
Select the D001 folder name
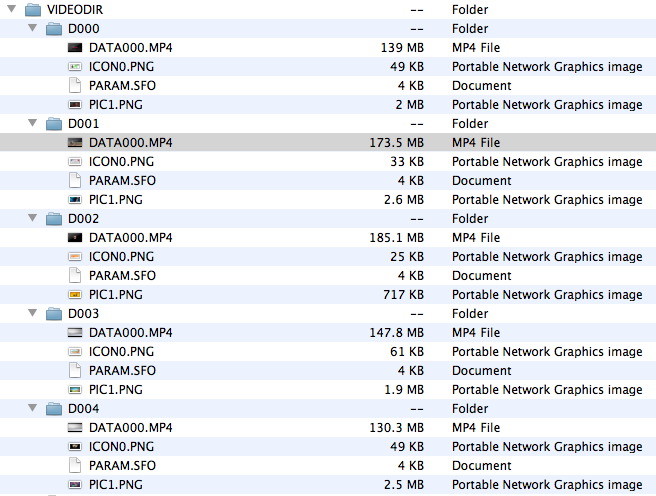[84, 124]
